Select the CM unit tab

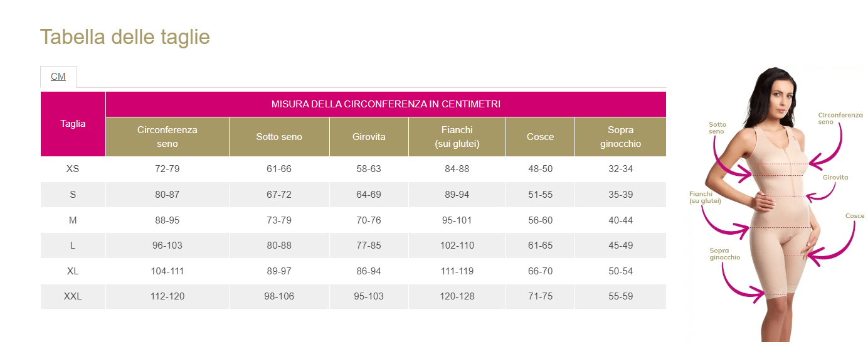click(x=58, y=77)
